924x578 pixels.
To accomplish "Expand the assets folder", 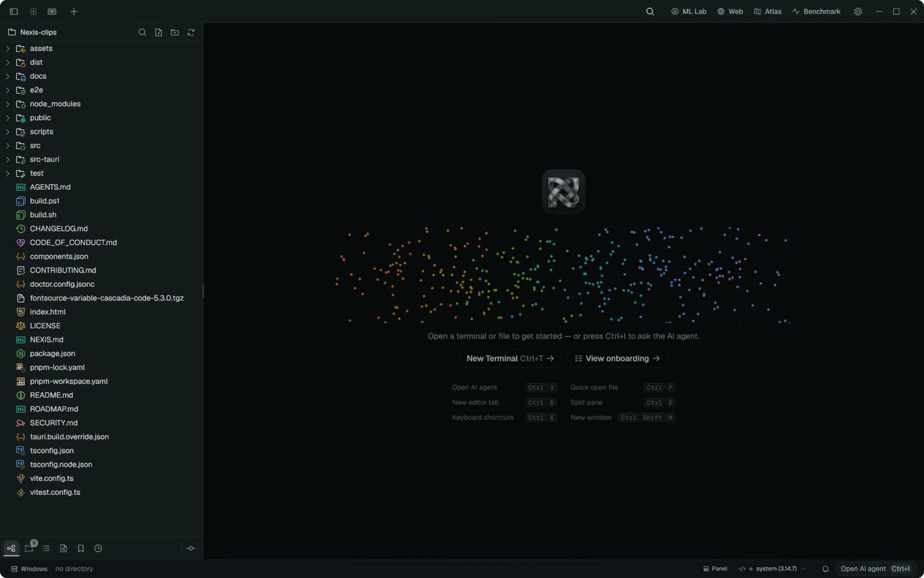I will click(101, 48).
